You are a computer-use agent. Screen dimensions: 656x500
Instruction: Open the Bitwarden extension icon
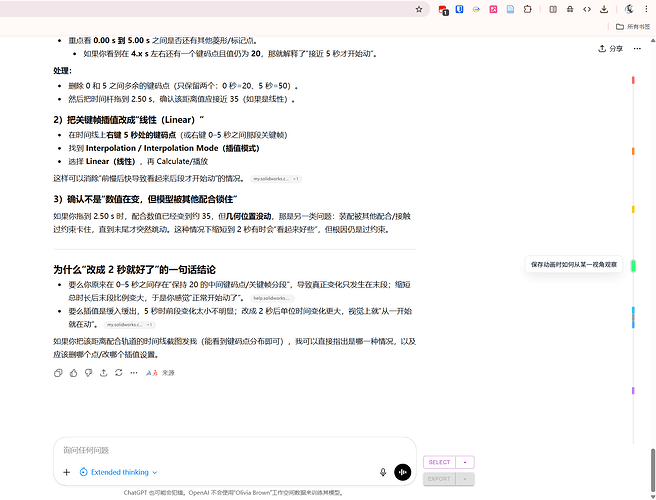click(x=459, y=9)
